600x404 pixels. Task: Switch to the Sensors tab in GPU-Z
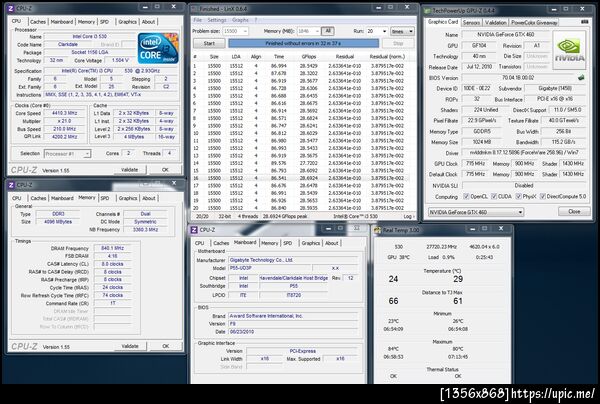(x=471, y=23)
